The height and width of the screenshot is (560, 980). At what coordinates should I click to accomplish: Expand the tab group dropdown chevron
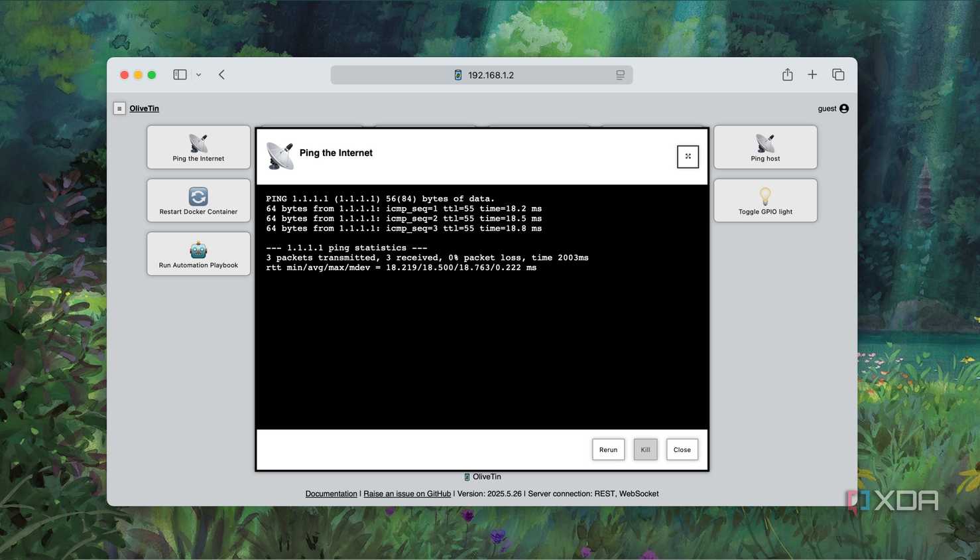coord(198,75)
